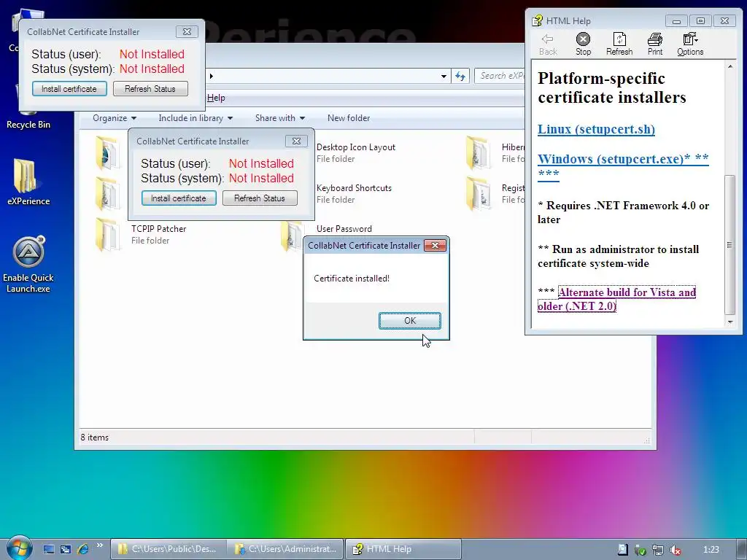Click the document tray icon beside the shield
Viewport: 747px width, 560px height.
pyautogui.click(x=623, y=550)
